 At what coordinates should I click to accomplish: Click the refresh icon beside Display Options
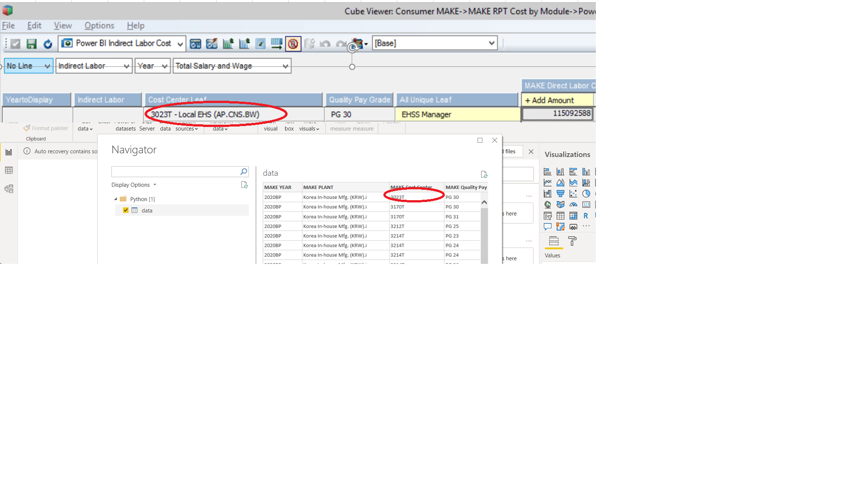(244, 185)
